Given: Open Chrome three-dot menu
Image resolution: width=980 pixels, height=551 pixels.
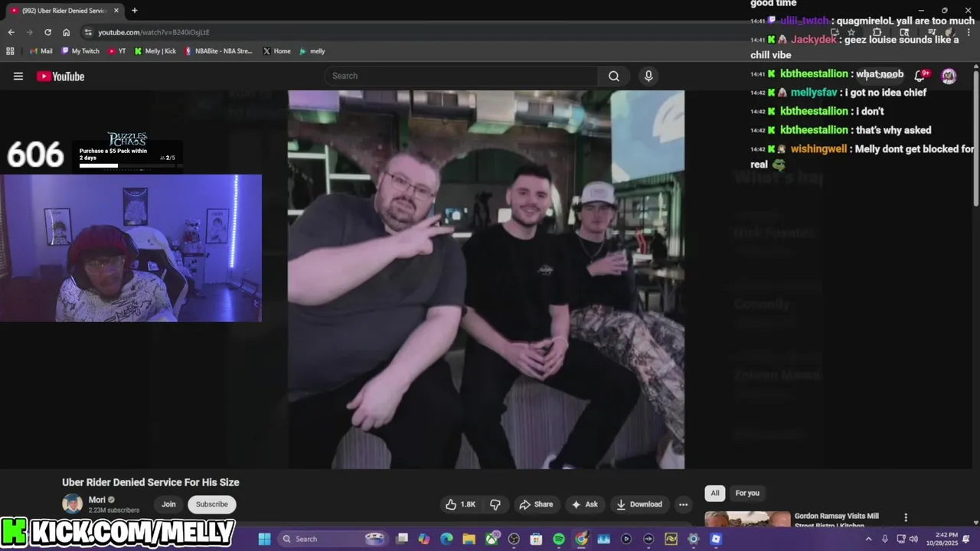Looking at the screenshot, I should (969, 32).
